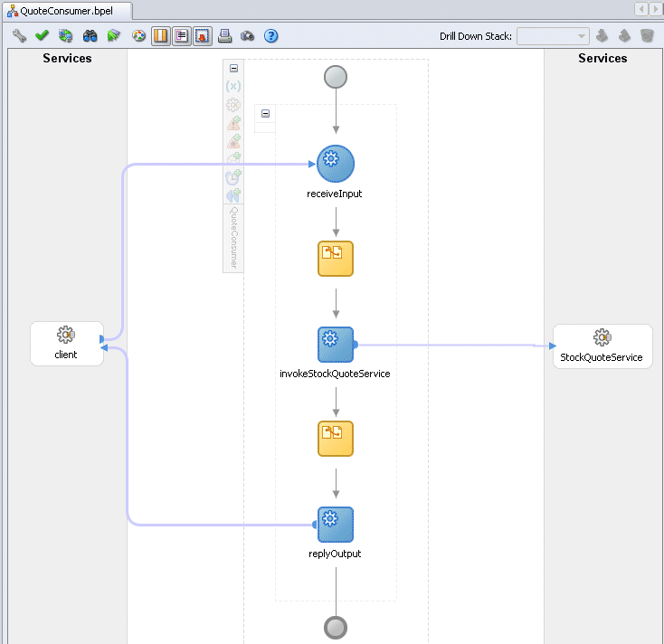Screen dimensions: 664x644
Task: Open help with the blue question mark
Action: [x=271, y=36]
